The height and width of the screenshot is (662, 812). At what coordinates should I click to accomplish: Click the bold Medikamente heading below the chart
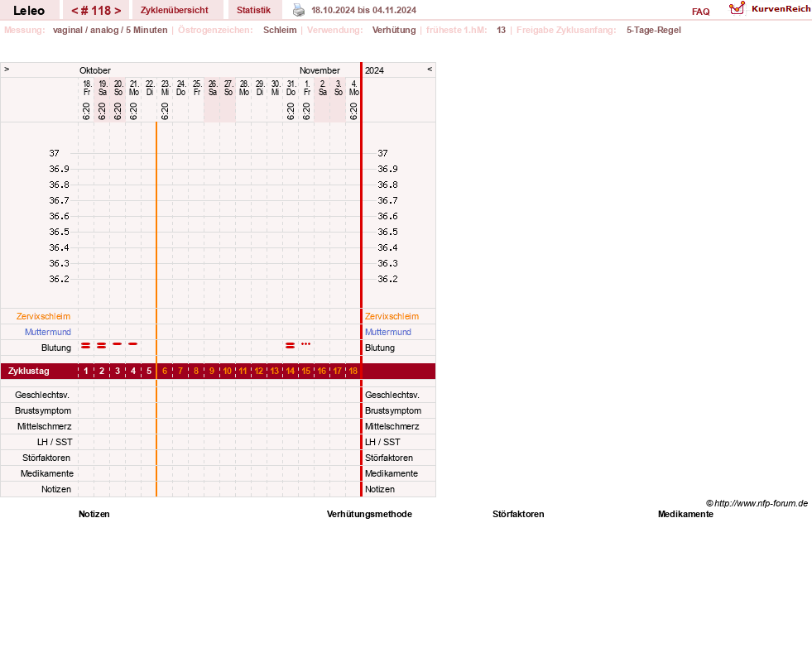(685, 514)
